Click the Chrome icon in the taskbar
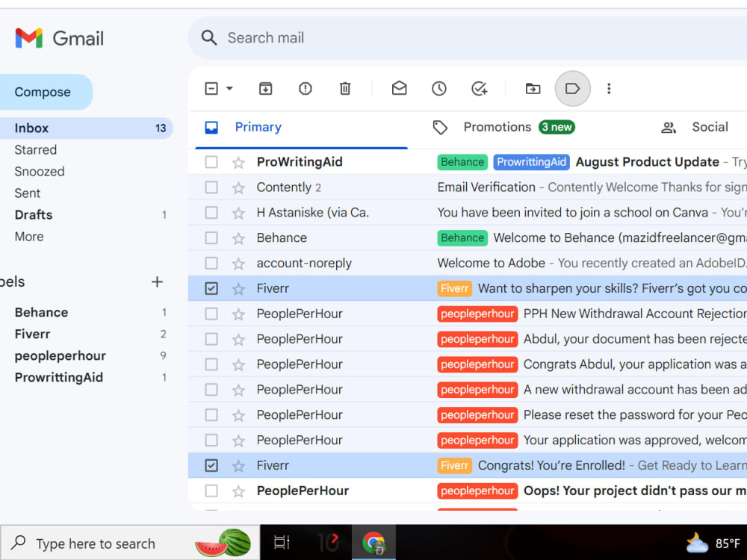Viewport: 747px width, 560px height. click(x=373, y=542)
